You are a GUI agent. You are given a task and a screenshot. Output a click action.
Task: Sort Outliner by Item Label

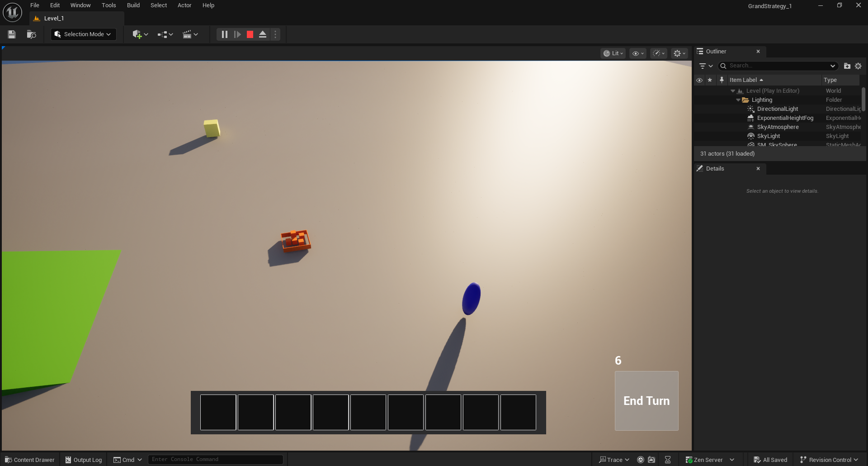click(x=774, y=80)
